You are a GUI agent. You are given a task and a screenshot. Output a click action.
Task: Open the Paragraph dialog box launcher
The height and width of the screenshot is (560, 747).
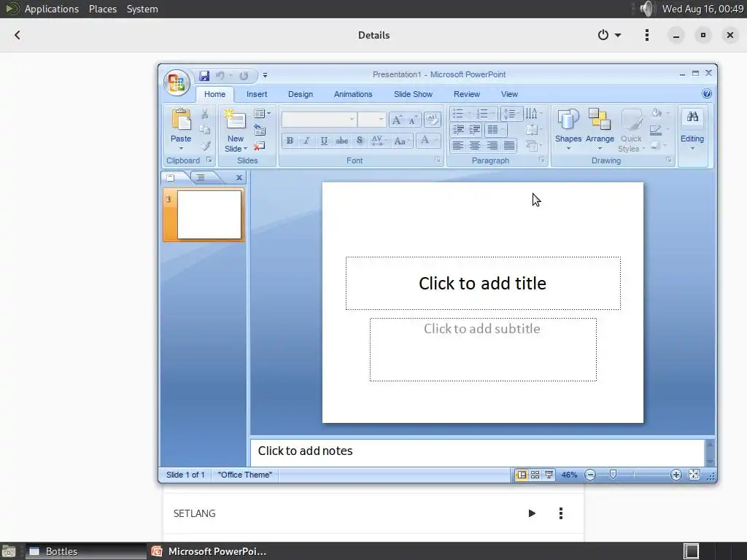tap(542, 160)
